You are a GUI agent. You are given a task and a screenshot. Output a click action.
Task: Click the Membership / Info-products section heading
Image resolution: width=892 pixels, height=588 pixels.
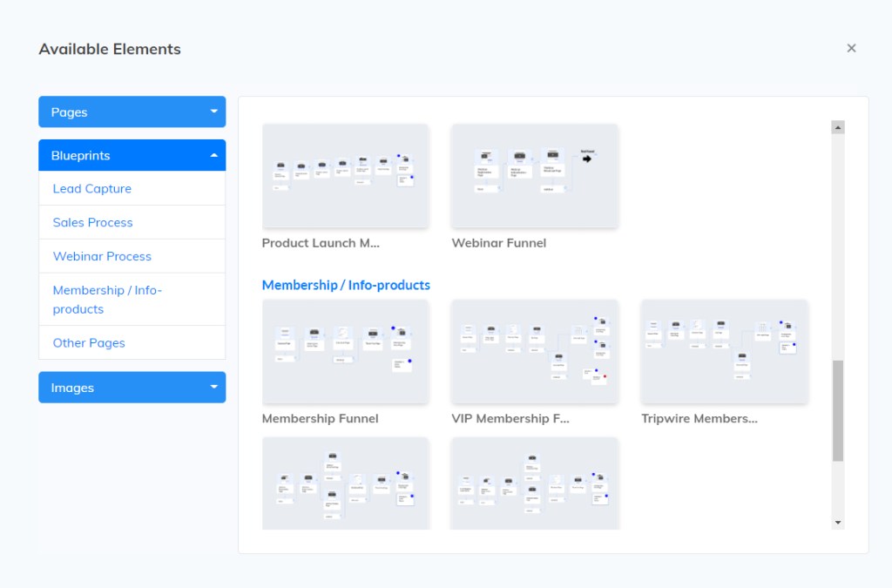click(x=346, y=285)
